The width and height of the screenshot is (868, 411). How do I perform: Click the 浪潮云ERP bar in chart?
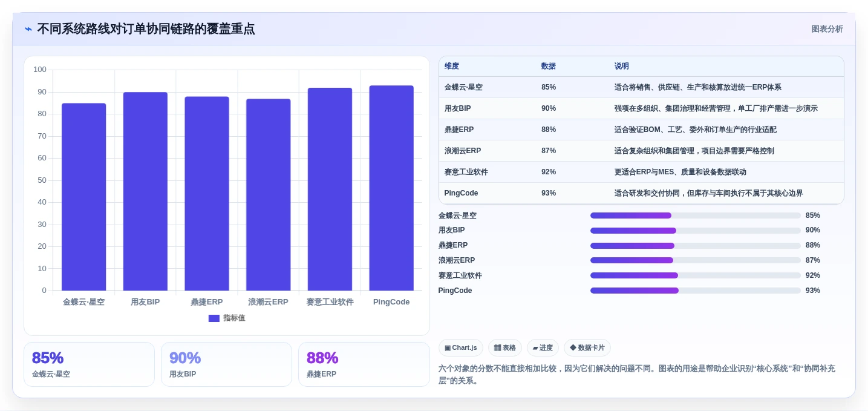point(268,195)
